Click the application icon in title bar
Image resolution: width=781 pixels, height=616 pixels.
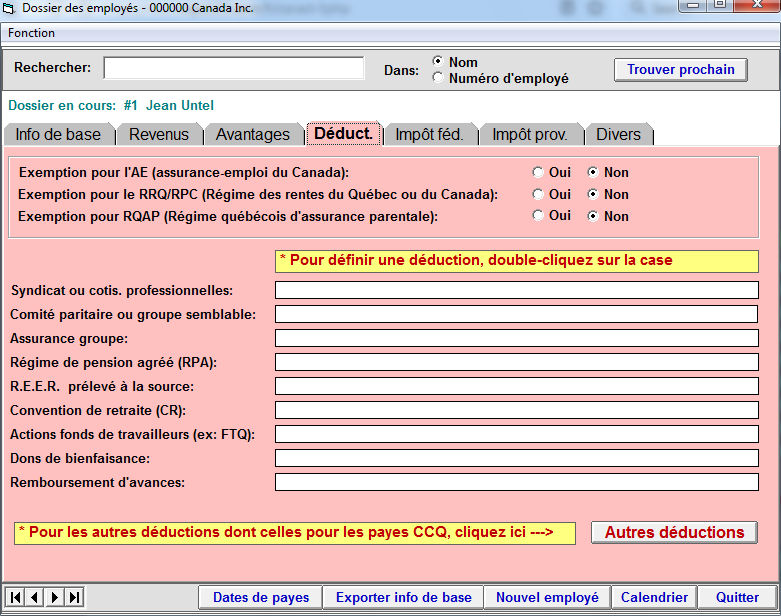click(x=10, y=7)
